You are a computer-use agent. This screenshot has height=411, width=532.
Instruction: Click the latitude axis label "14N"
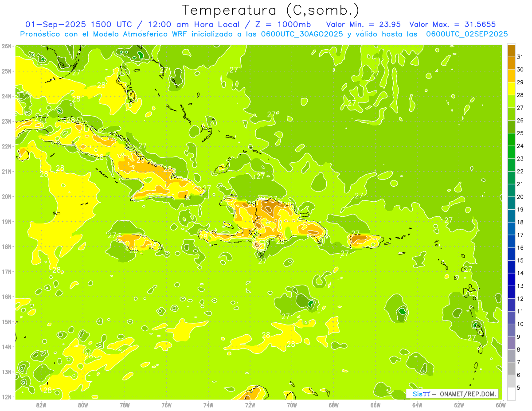[7, 347]
